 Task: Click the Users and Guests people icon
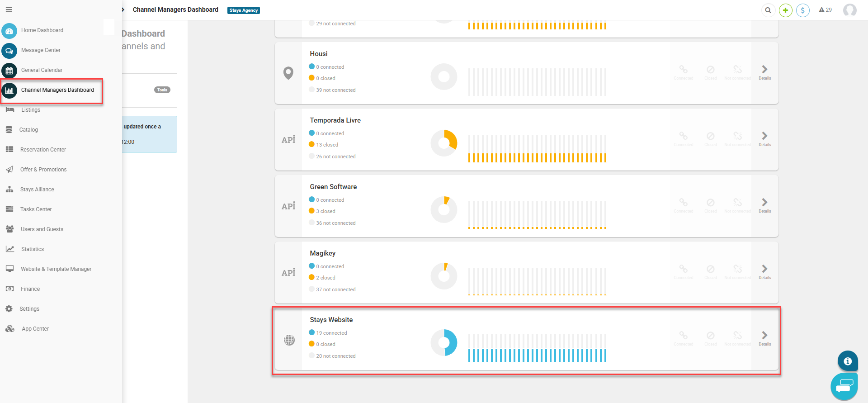click(9, 229)
